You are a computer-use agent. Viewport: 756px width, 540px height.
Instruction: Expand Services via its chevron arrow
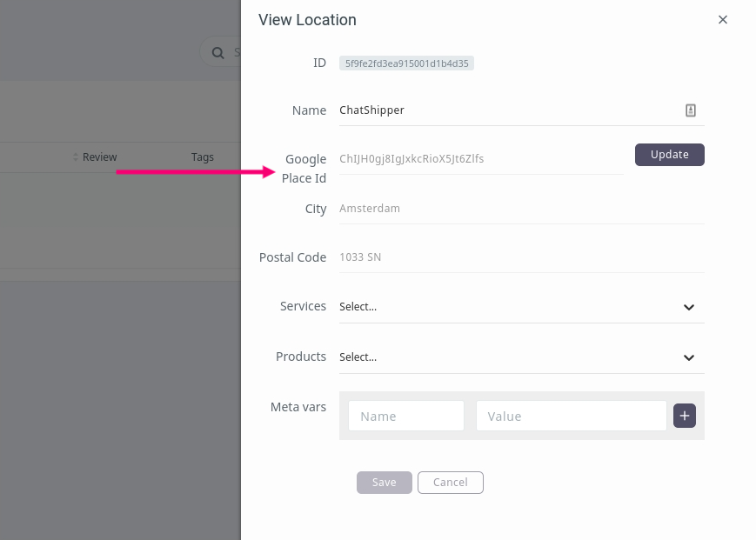coord(688,307)
